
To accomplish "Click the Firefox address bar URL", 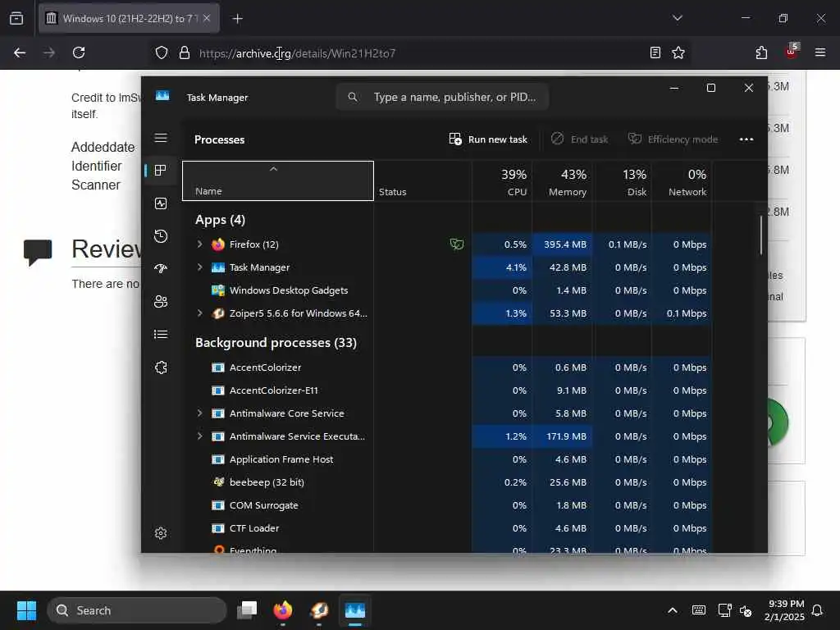I will click(x=297, y=53).
